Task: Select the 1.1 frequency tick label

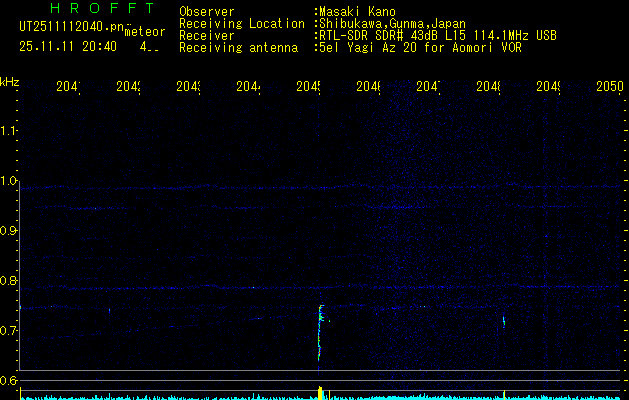Action: (x=10, y=131)
